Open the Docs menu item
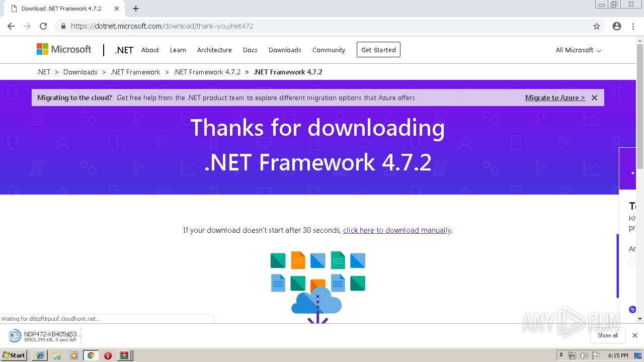The image size is (644, 362). [250, 50]
